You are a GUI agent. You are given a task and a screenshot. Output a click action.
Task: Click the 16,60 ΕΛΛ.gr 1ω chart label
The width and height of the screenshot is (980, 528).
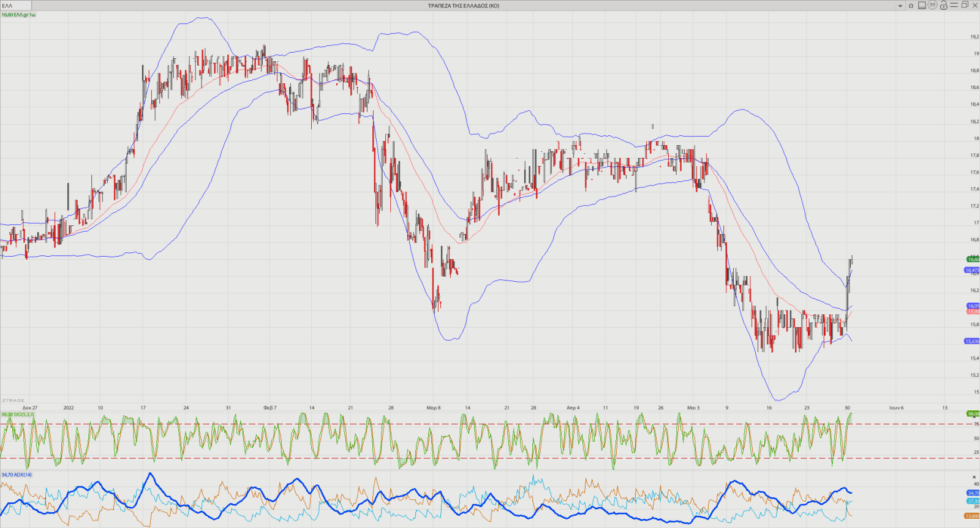[18, 15]
